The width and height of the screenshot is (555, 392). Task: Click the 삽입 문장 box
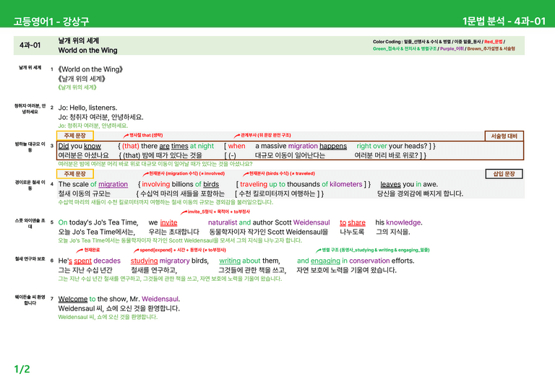[504, 174]
